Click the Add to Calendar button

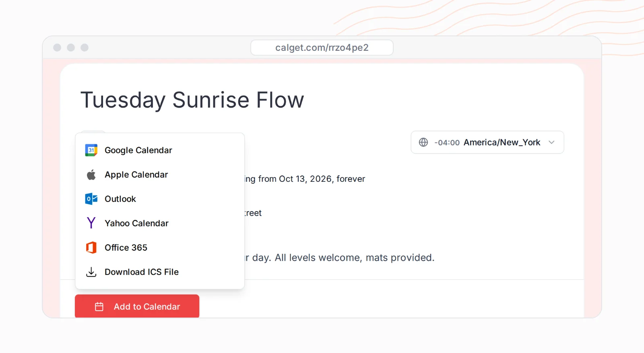tap(137, 306)
